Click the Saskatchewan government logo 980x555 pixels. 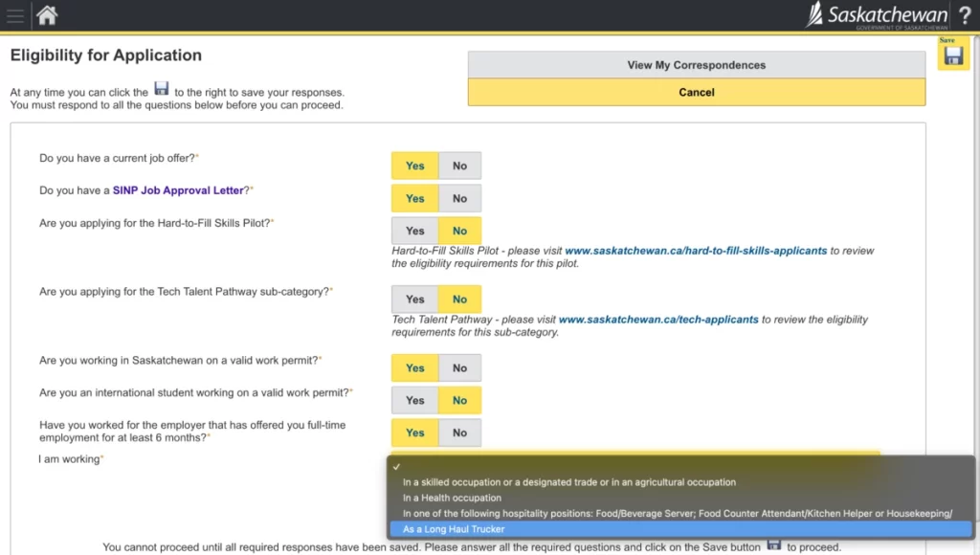(x=876, y=15)
